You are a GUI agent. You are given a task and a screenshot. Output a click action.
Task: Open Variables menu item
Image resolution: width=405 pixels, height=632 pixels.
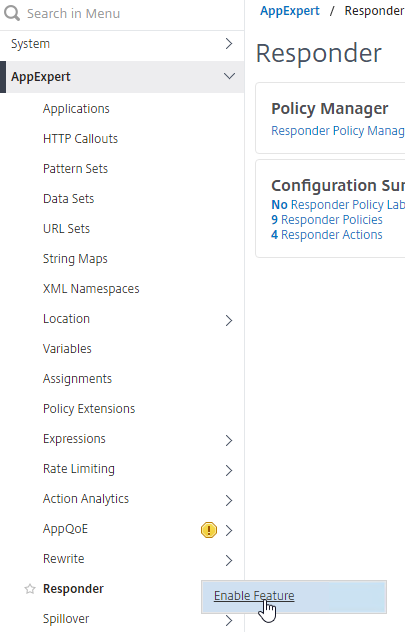(67, 349)
